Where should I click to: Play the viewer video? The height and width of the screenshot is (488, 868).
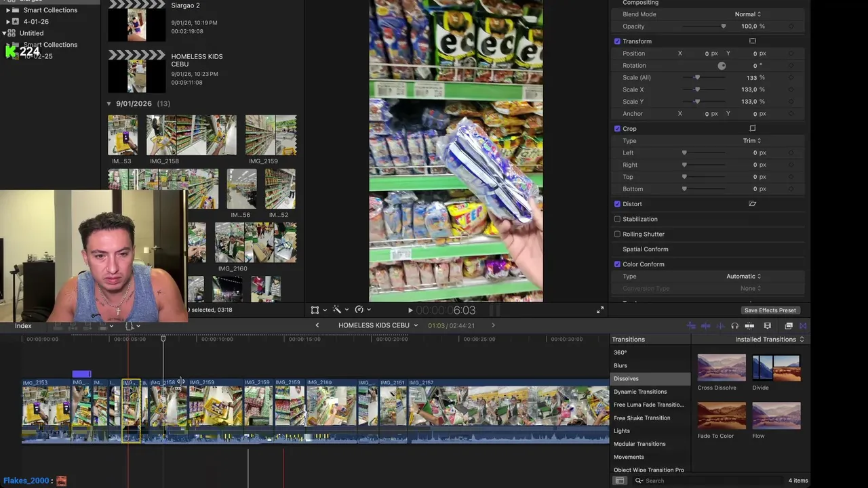pos(410,310)
